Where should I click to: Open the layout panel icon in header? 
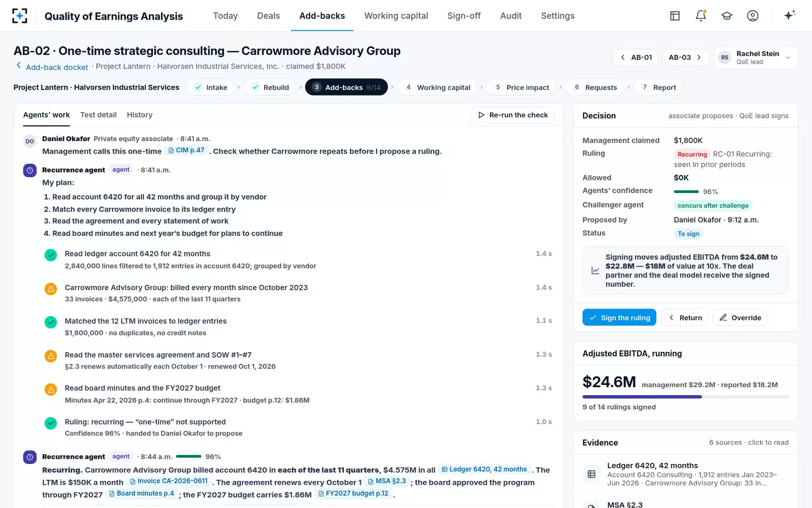(x=675, y=16)
